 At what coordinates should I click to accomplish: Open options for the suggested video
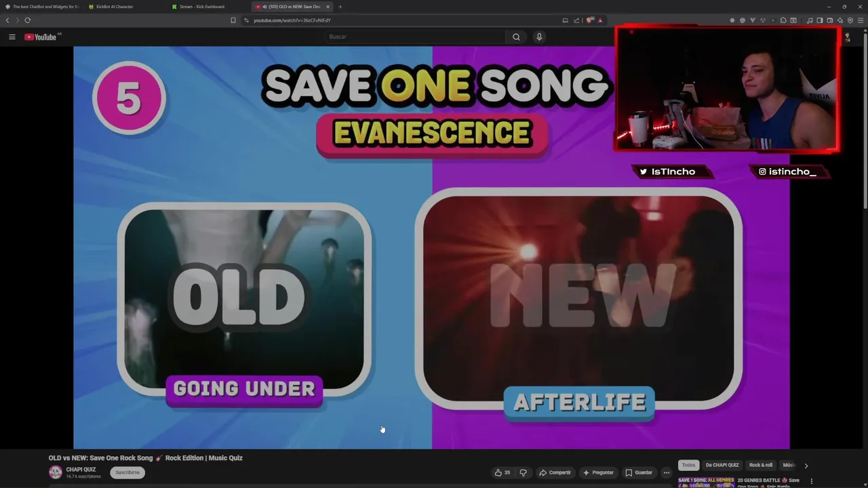(x=811, y=481)
